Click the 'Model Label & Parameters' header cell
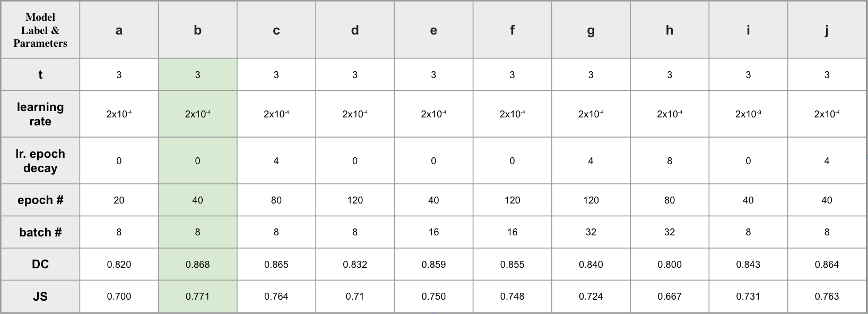868x314 pixels. coord(40,30)
